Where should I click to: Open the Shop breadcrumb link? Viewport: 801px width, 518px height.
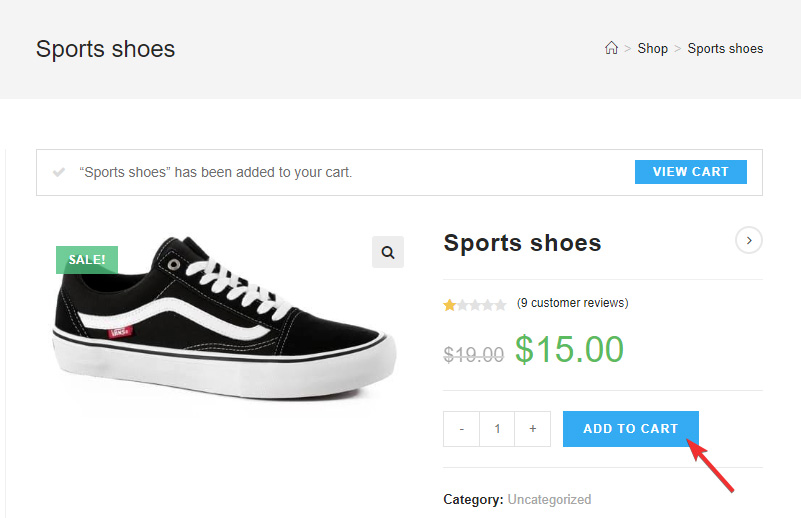[x=652, y=49]
